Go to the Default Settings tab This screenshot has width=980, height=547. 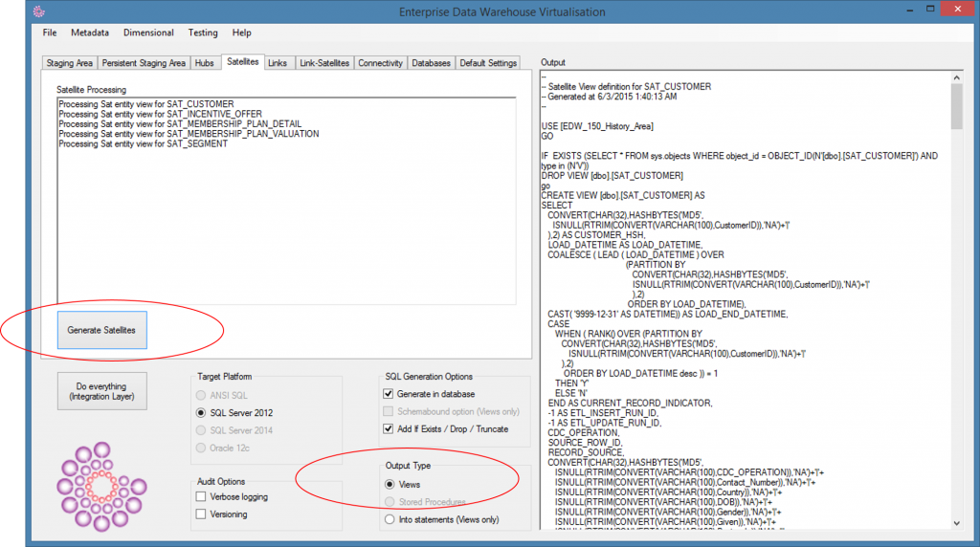[488, 63]
